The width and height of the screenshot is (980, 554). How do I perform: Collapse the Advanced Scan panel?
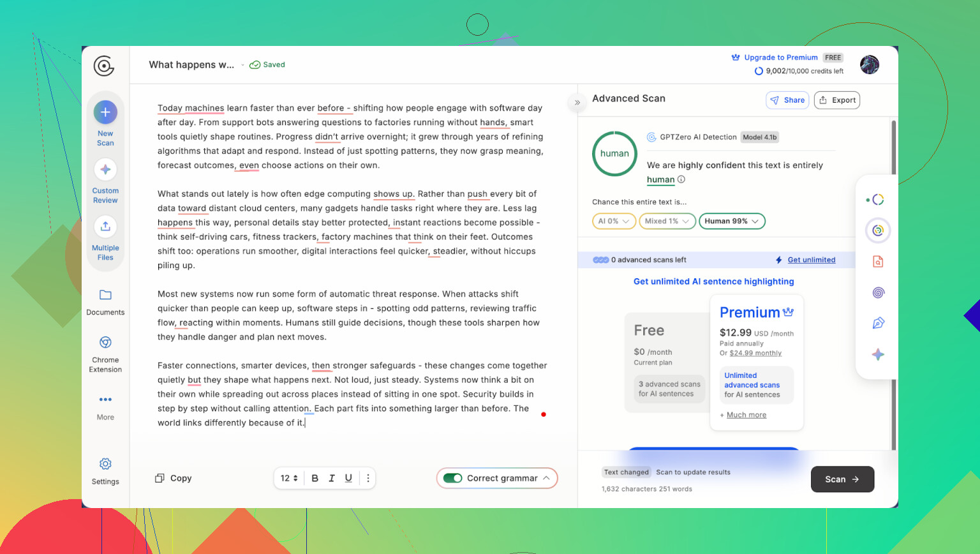tap(577, 102)
